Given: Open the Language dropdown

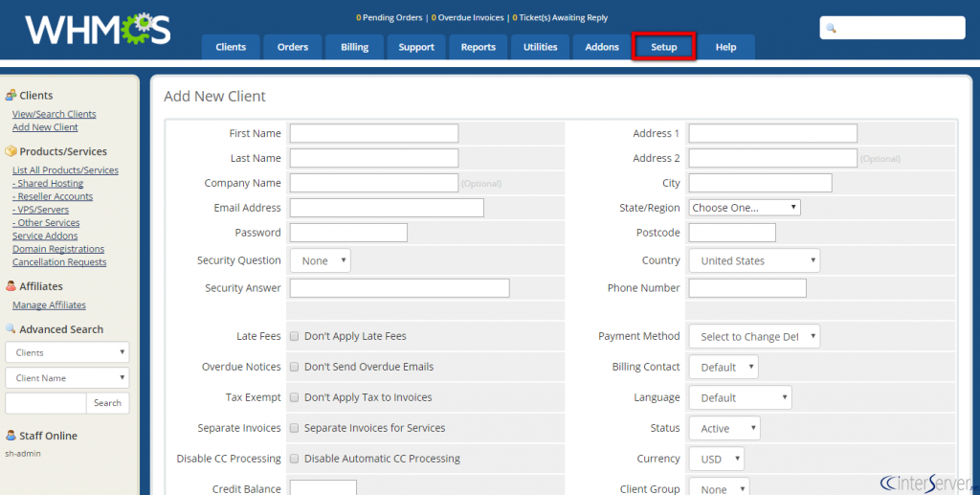Looking at the screenshot, I should tap(740, 397).
